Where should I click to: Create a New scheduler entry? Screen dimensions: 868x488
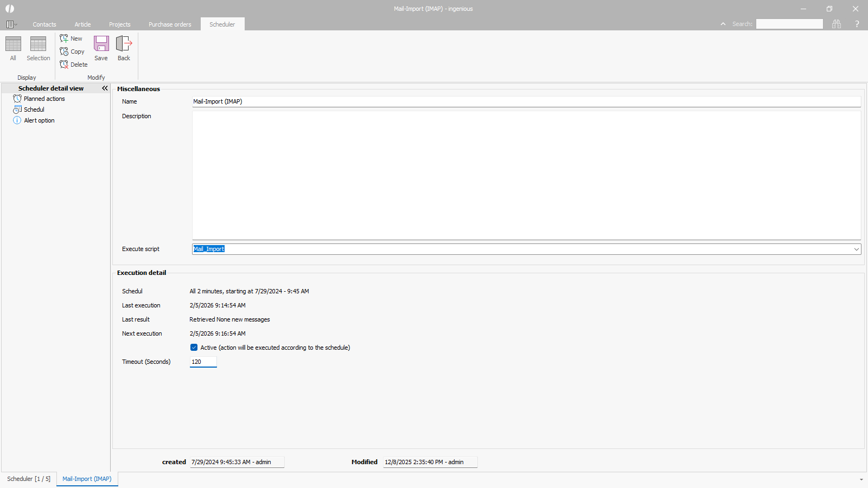tap(71, 38)
